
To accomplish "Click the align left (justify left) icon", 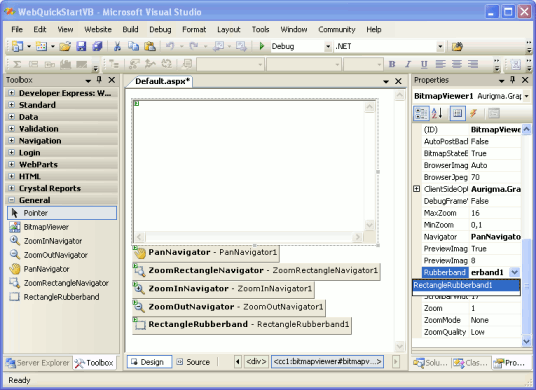I will tap(440, 64).
